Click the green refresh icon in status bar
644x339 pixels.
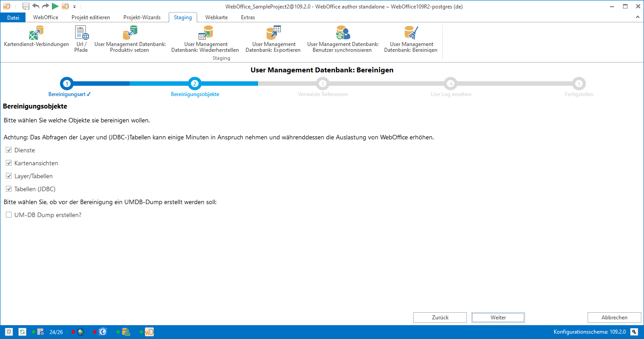pyautogui.click(x=22, y=332)
